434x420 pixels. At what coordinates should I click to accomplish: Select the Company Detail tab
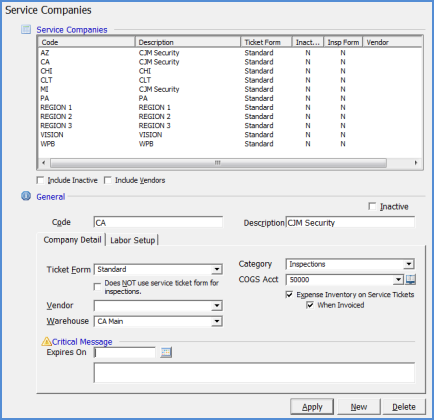[x=72, y=240]
